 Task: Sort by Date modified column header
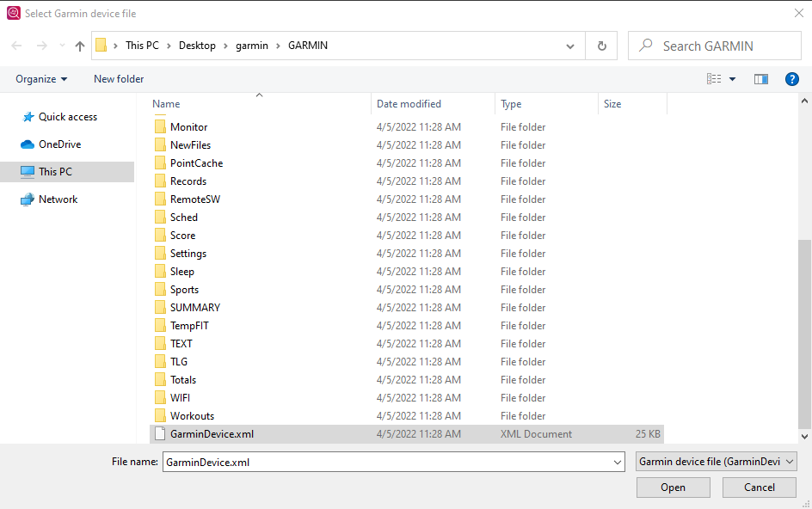click(x=409, y=104)
